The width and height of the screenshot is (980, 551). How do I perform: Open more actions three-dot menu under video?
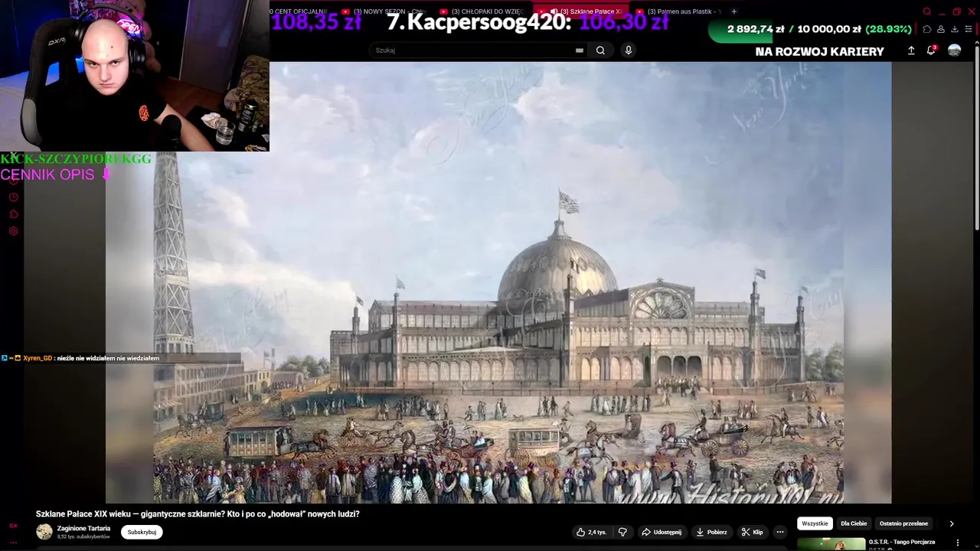780,532
